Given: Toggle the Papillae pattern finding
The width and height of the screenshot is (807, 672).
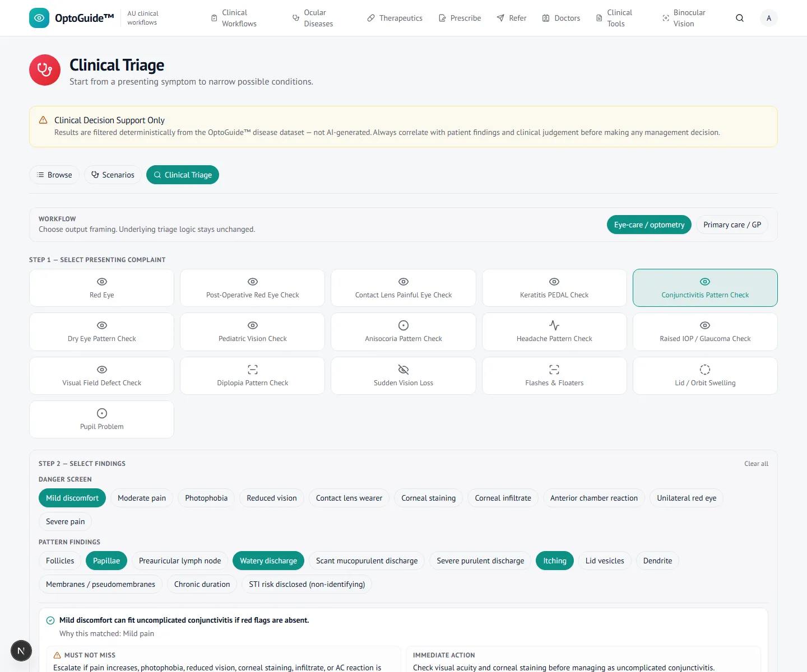Looking at the screenshot, I should [x=106, y=561].
